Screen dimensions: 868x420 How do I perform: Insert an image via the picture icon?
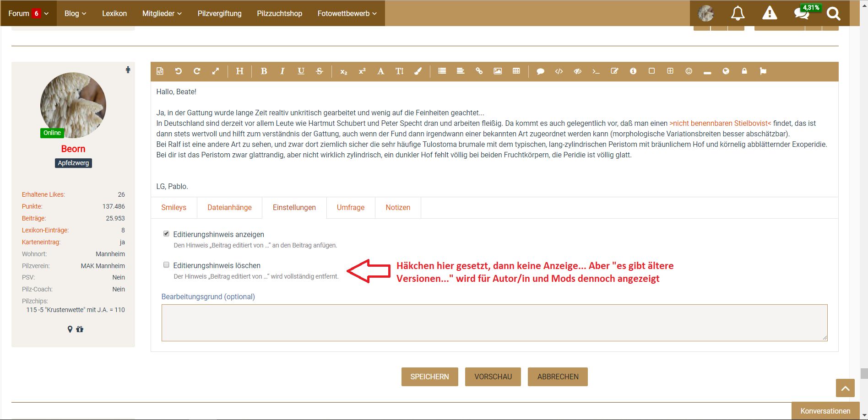(x=498, y=71)
